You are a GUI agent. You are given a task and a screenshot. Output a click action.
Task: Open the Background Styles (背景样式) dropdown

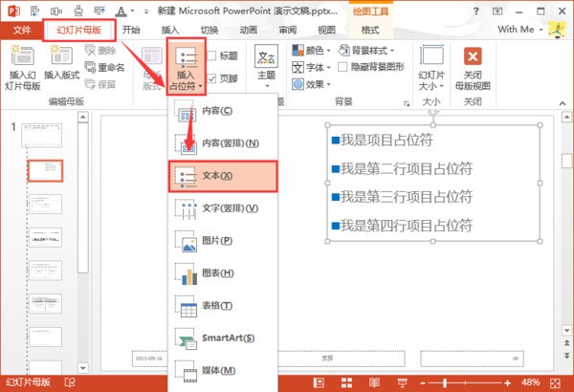coord(366,50)
